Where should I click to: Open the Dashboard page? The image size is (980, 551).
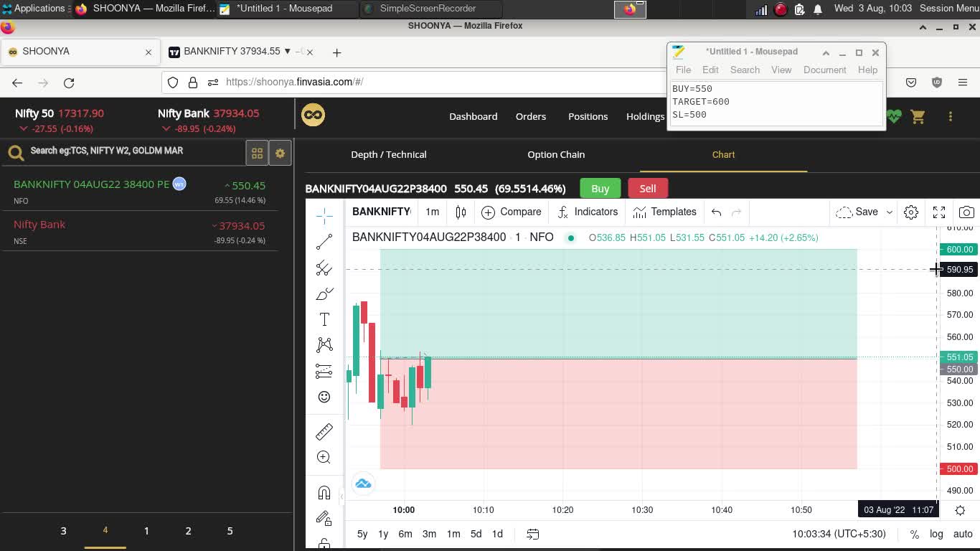click(473, 116)
